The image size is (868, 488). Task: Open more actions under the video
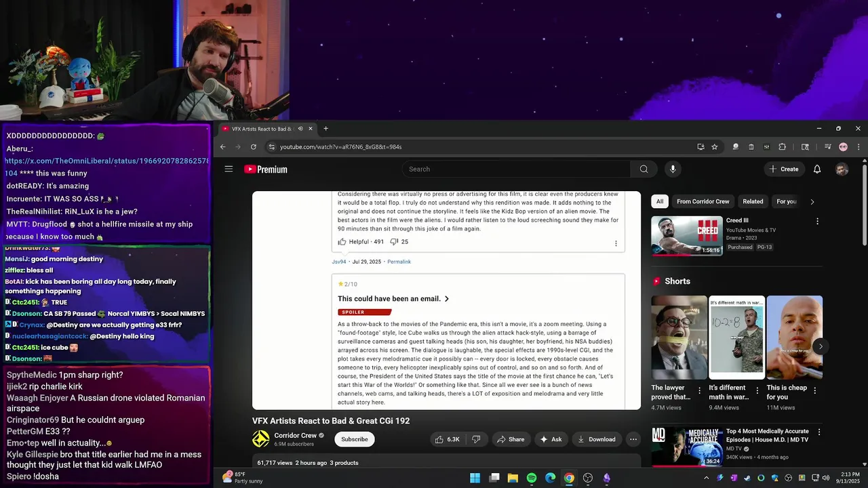tap(633, 439)
